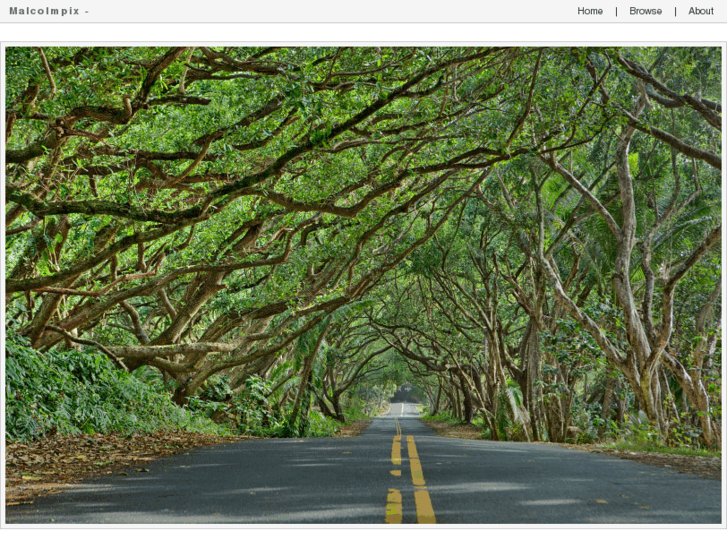The height and width of the screenshot is (545, 727).
Task: Open the About page
Action: coord(701,11)
